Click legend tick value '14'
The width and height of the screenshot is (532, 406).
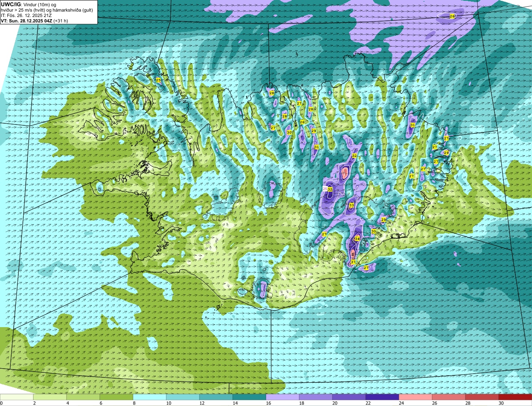click(x=235, y=403)
